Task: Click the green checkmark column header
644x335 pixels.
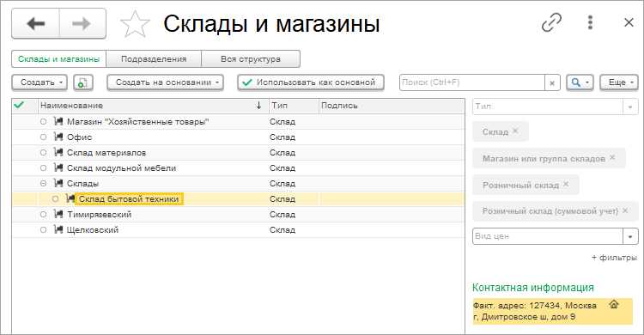Action: click(19, 106)
